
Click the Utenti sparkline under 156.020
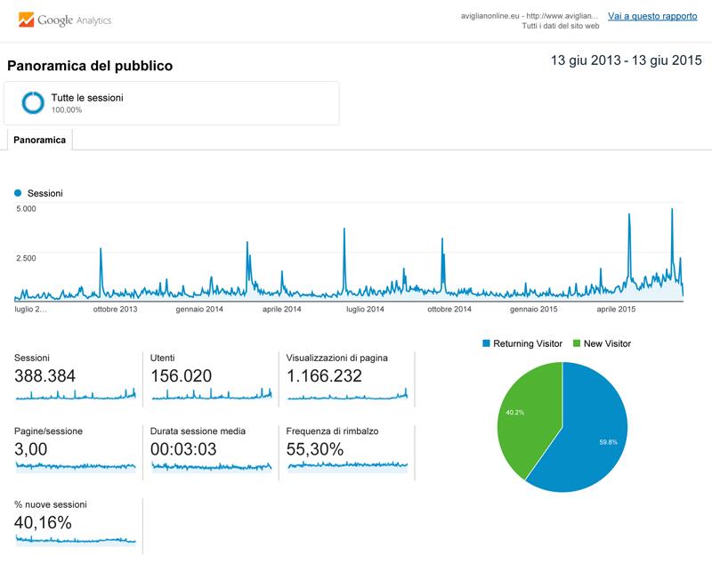[212, 394]
